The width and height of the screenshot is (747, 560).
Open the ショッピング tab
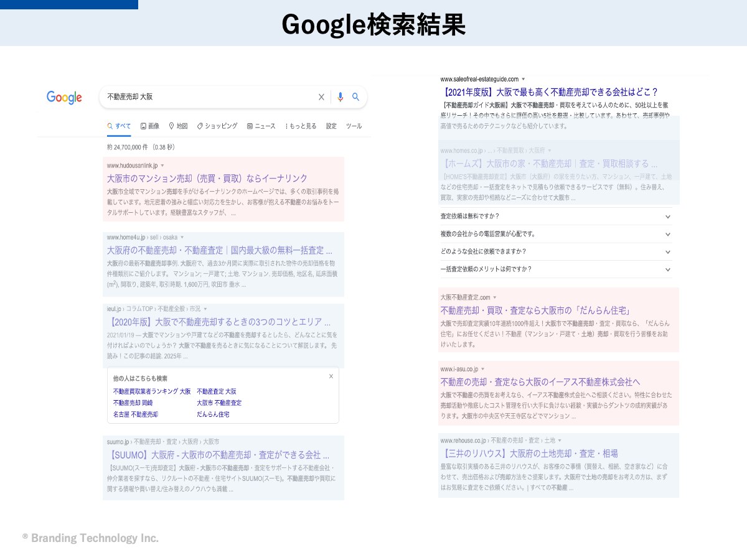click(217, 126)
